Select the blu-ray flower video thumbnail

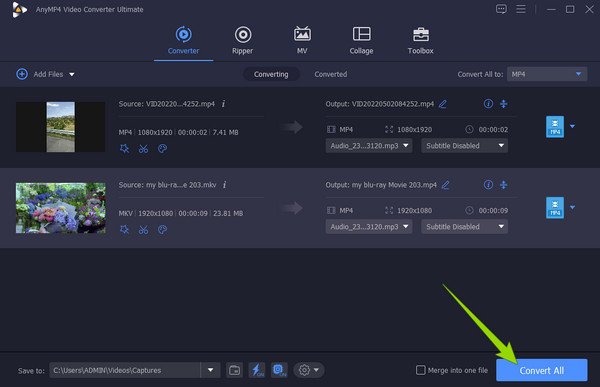[x=60, y=208]
